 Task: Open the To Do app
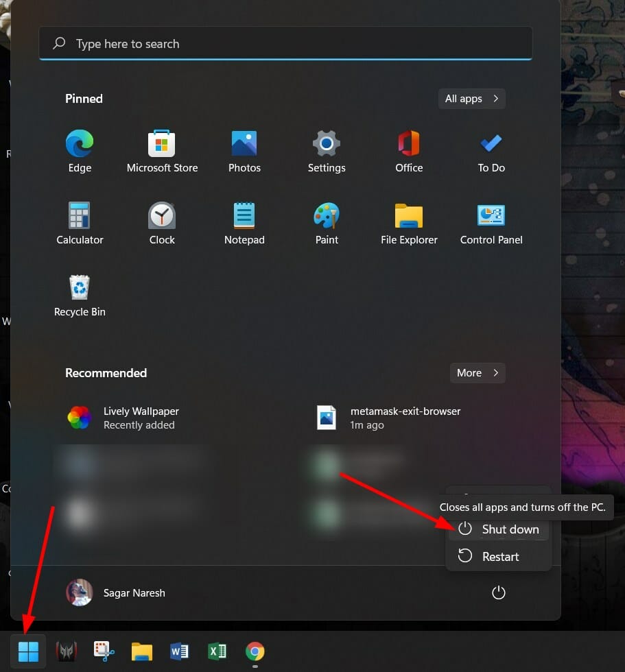click(491, 151)
